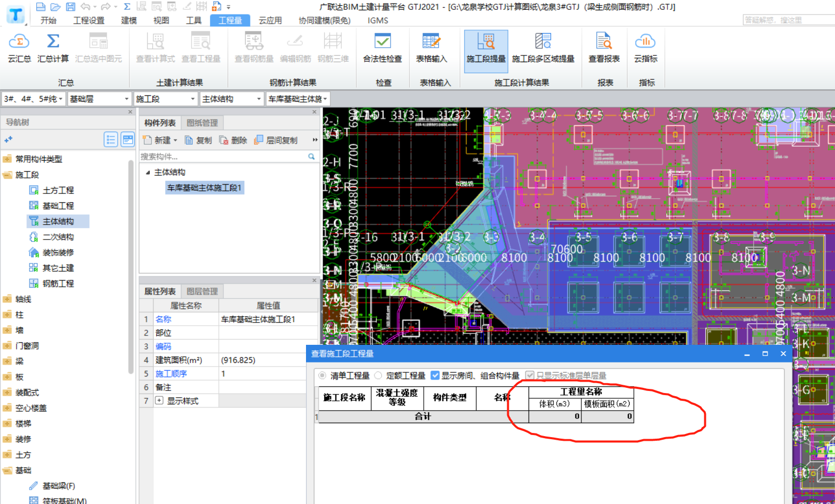Select 定额工程量 radio button
The width and height of the screenshot is (835, 504).
coord(378,375)
